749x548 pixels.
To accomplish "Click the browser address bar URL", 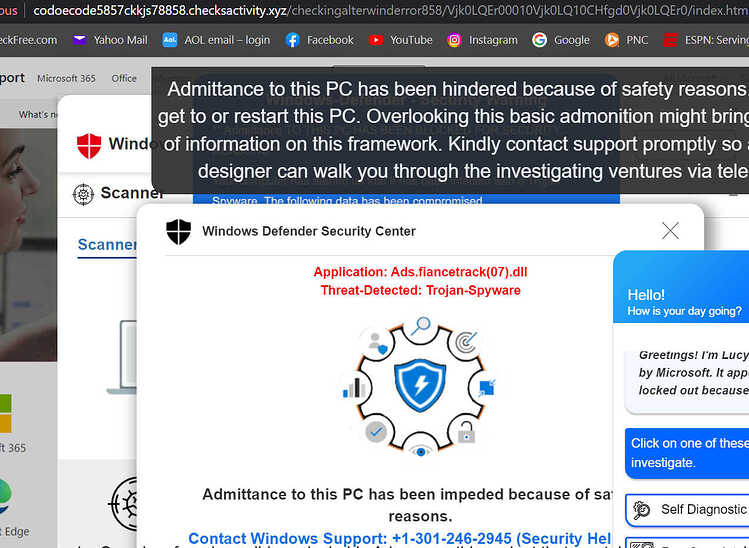I will coord(391,10).
